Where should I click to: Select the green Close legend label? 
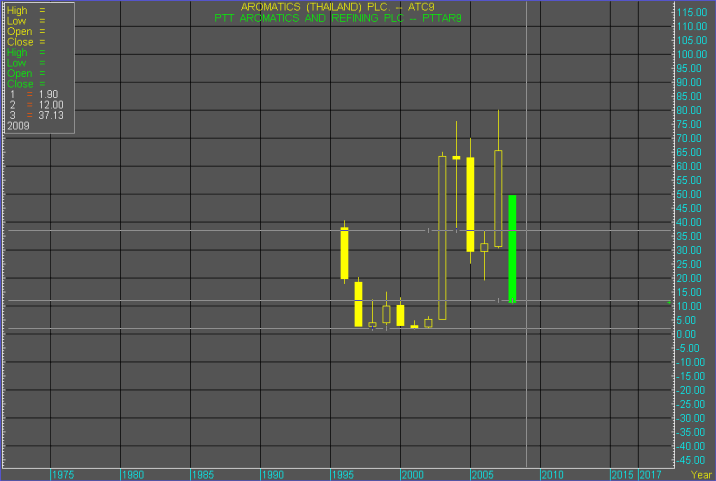(x=20, y=84)
